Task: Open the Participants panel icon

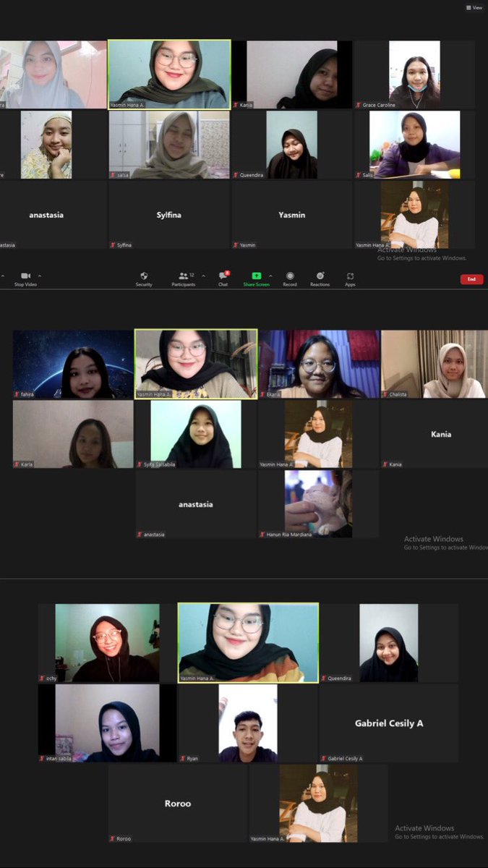Action: (183, 276)
